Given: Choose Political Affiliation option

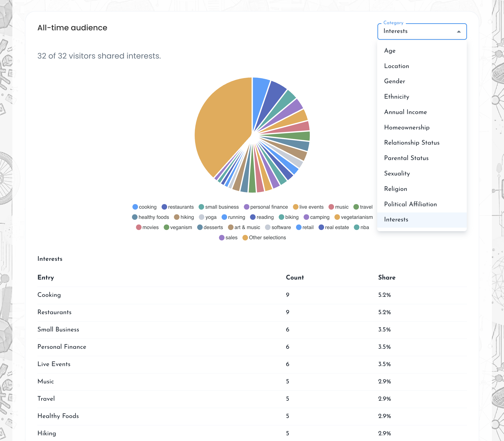Looking at the screenshot, I should point(422,204).
